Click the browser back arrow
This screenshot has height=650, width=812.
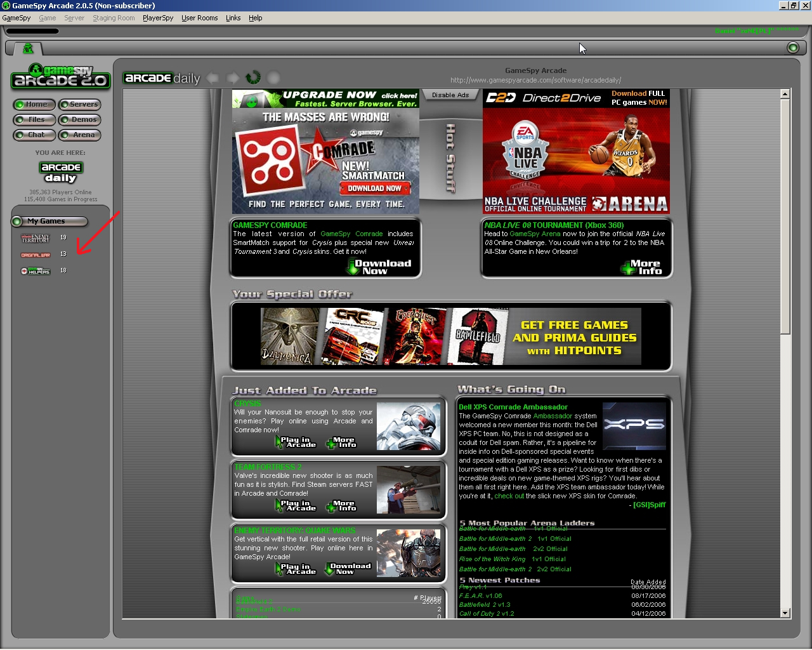click(x=213, y=78)
